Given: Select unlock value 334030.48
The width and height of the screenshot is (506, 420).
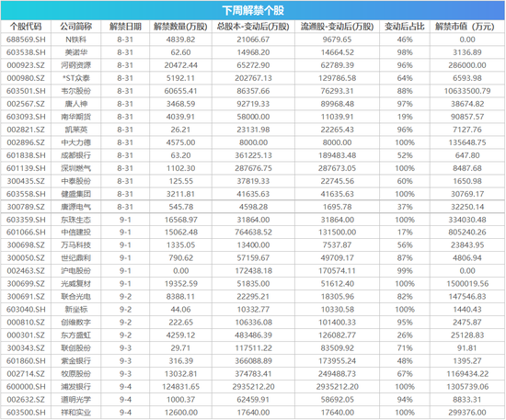Looking at the screenshot, I should point(467,220).
